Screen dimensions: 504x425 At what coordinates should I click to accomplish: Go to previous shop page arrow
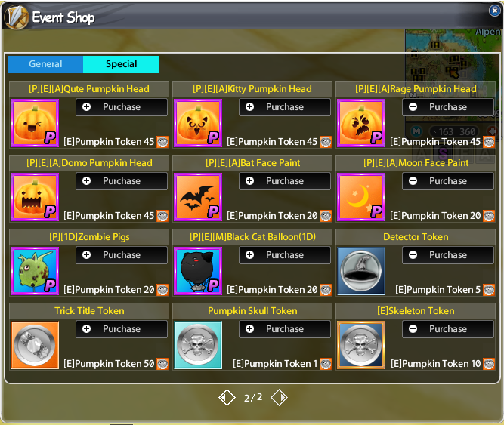point(227,398)
